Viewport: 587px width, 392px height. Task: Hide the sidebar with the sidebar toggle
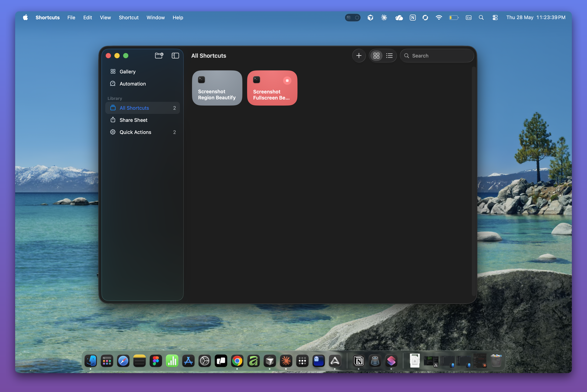(175, 55)
